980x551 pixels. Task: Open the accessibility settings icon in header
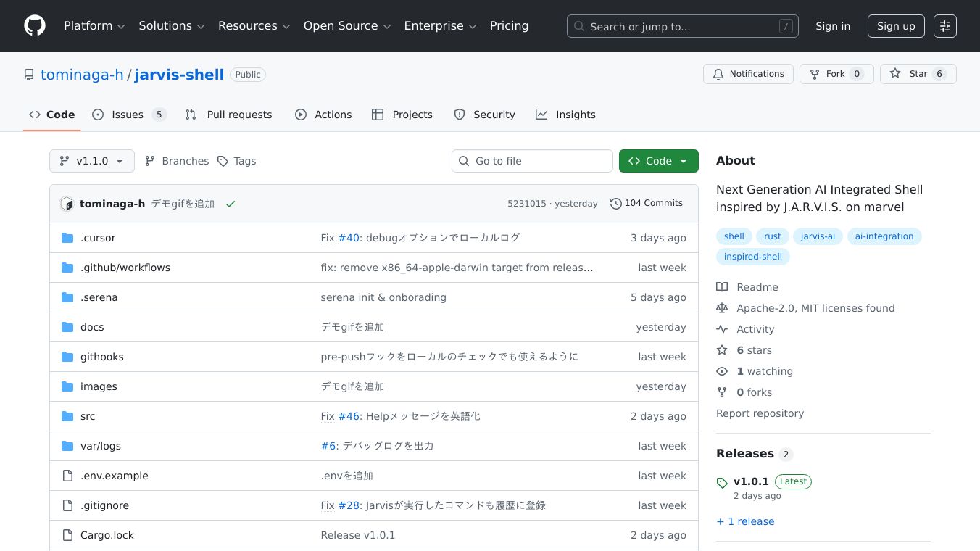(x=944, y=26)
